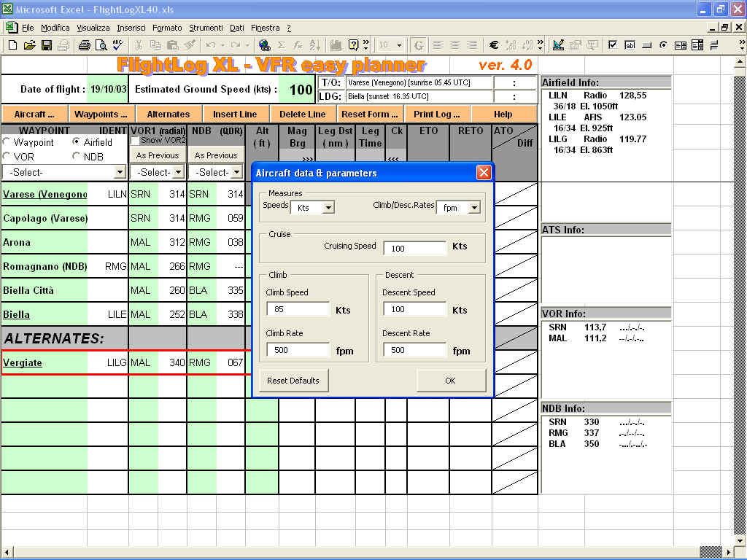Toggle the Show VOR2 checkbox
Image resolution: width=747 pixels, height=560 pixels.
point(135,141)
